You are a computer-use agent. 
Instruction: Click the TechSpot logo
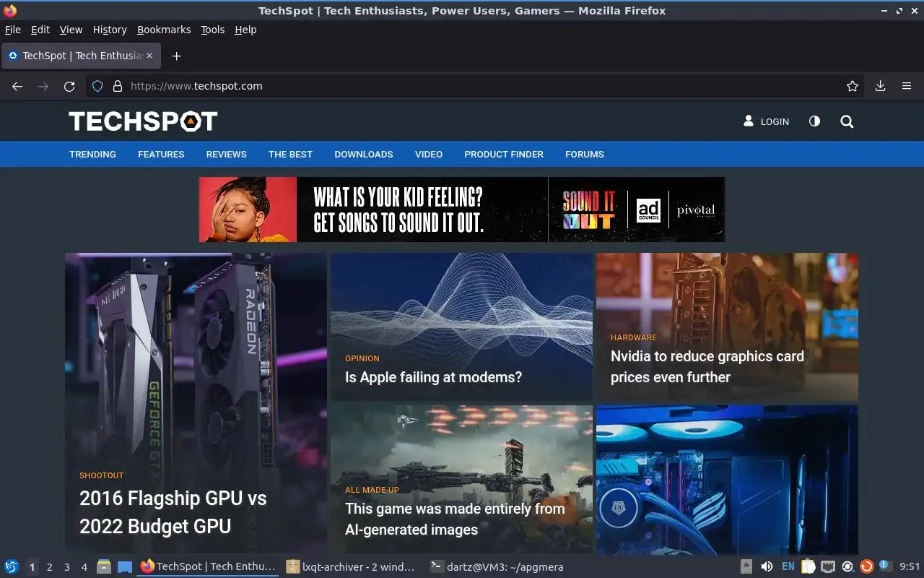143,121
